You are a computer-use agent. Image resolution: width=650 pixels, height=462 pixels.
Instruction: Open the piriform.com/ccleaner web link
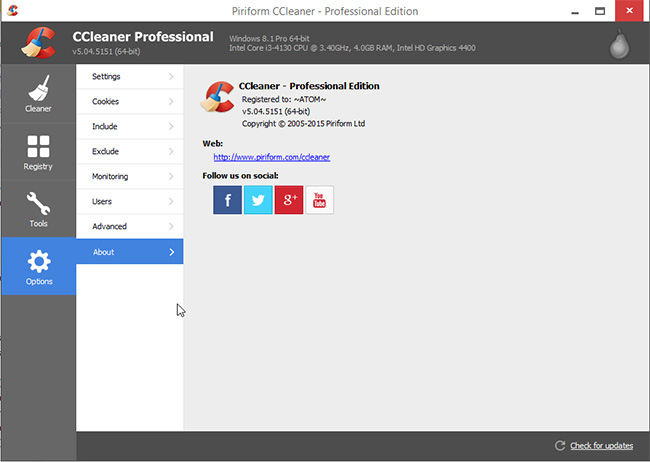pos(272,157)
